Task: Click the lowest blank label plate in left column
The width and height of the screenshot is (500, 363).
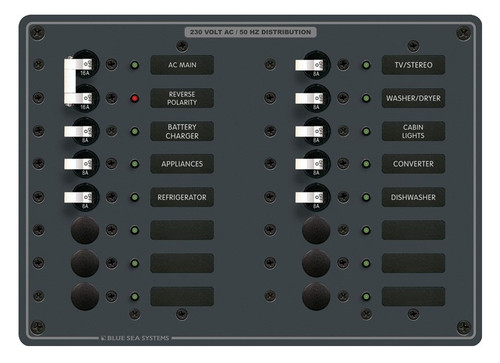Action: pyautogui.click(x=182, y=296)
